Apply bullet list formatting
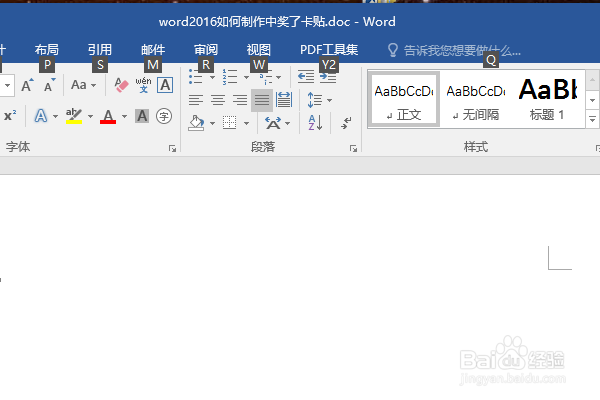This screenshot has height=400, width=600. click(196, 77)
